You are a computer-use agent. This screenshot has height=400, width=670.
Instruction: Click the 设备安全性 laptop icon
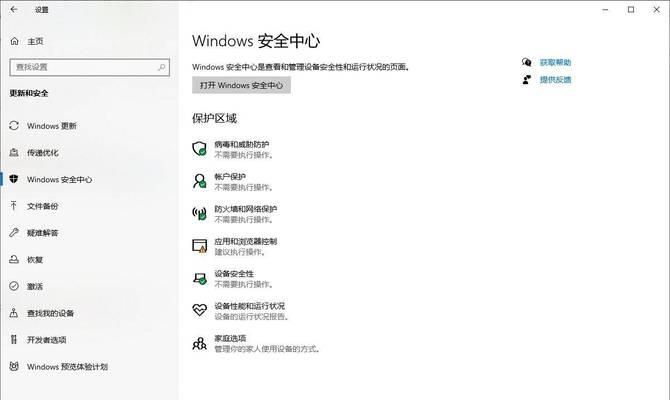200,278
